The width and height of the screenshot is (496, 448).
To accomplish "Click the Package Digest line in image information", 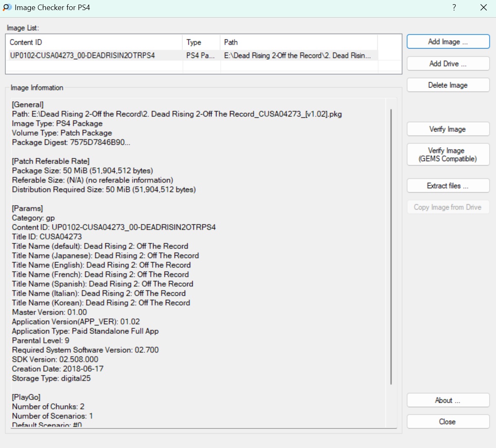I will tap(71, 142).
